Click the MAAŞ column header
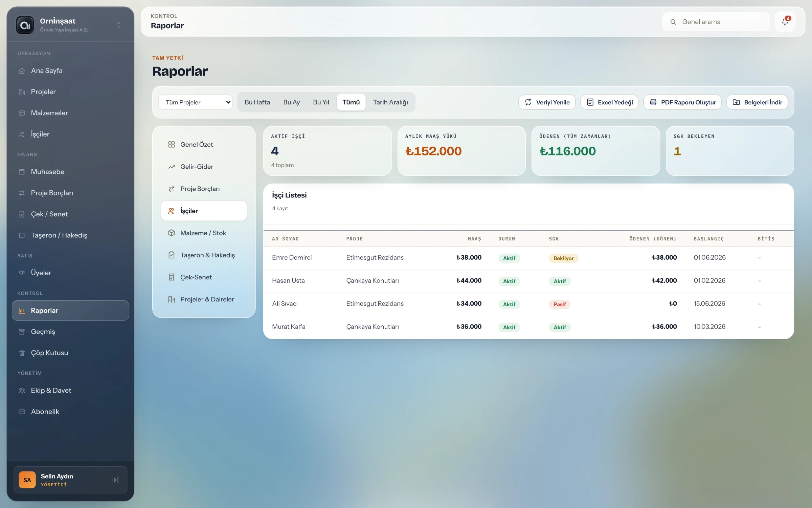This screenshot has height=508, width=812. click(474, 239)
